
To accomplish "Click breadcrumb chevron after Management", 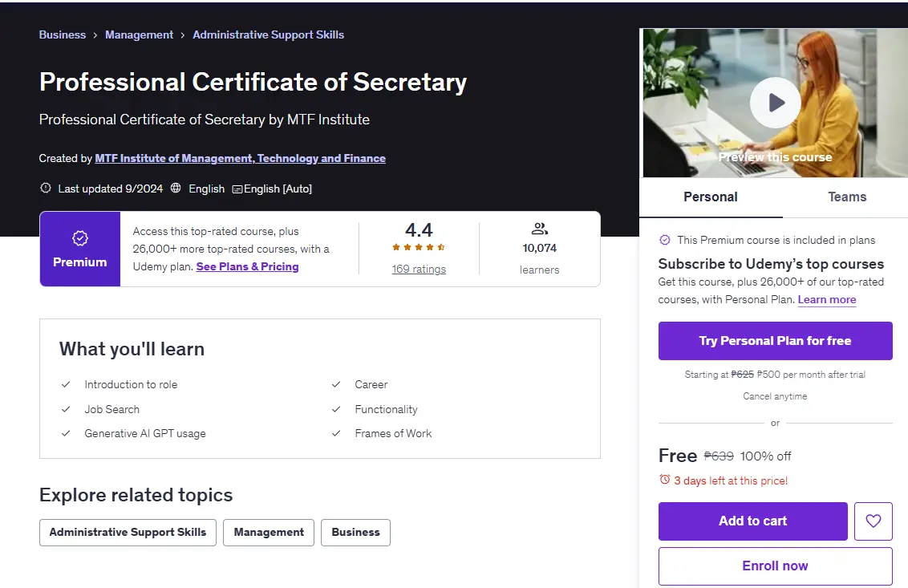I will (182, 35).
